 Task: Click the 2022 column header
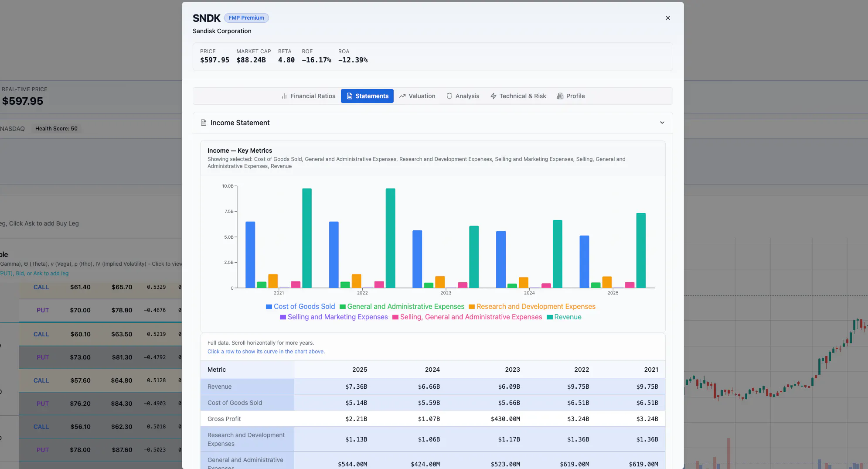582,370
